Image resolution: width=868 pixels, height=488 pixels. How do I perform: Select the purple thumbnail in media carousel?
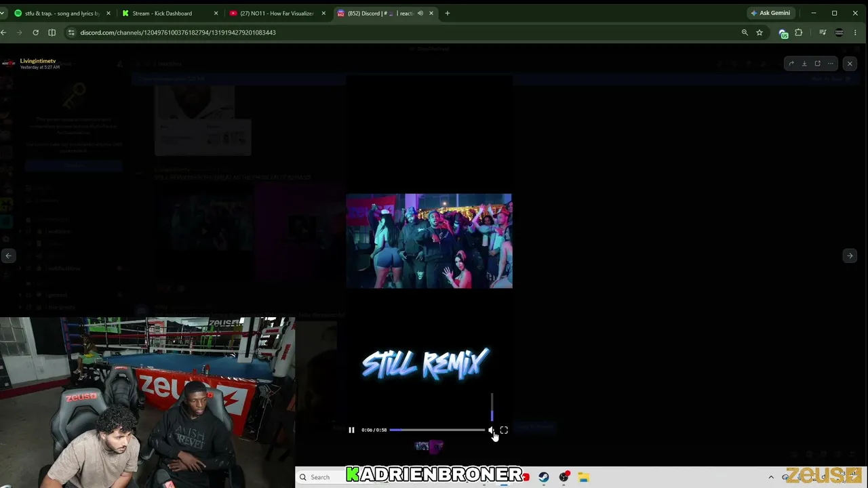tap(436, 446)
